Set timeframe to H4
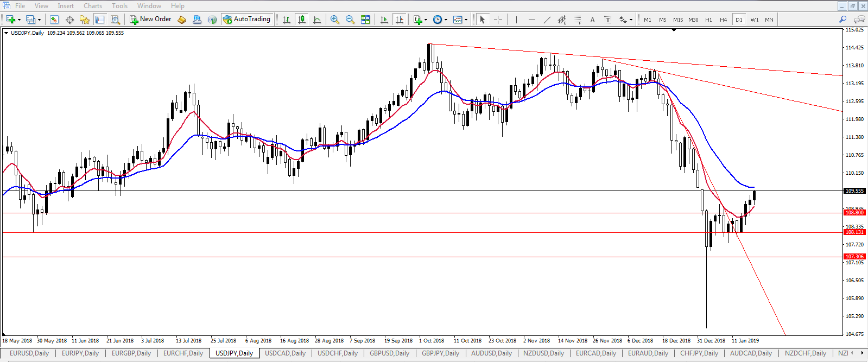 coord(724,20)
